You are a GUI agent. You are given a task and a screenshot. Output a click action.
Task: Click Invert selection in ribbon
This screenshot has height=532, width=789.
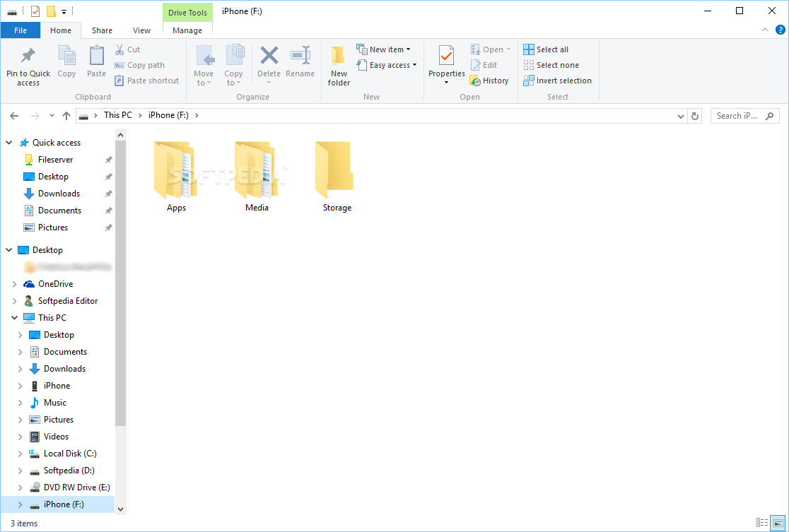tap(558, 81)
